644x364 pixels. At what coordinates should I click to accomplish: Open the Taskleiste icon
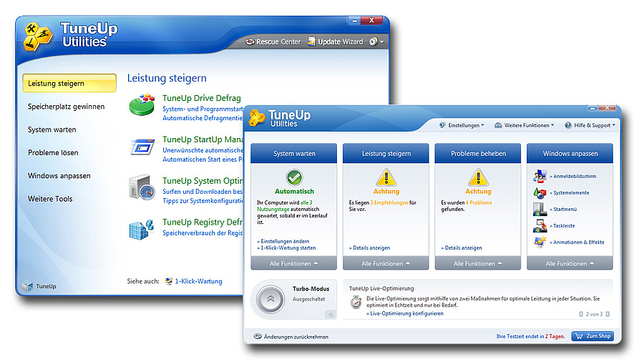coord(540,225)
